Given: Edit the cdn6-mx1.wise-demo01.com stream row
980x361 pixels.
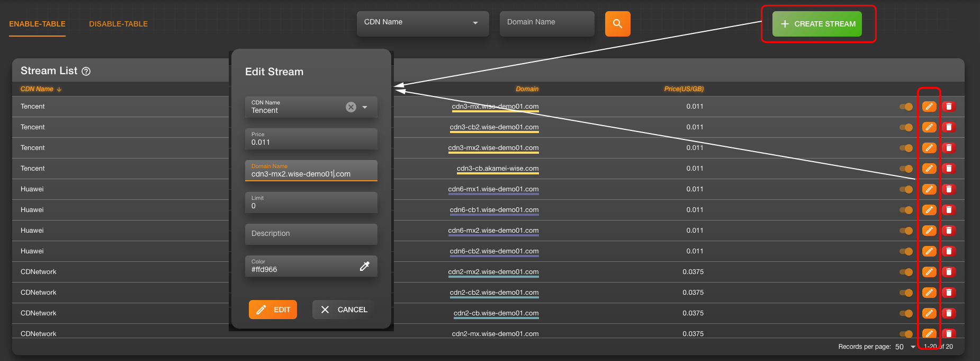Looking at the screenshot, I should [x=929, y=189].
